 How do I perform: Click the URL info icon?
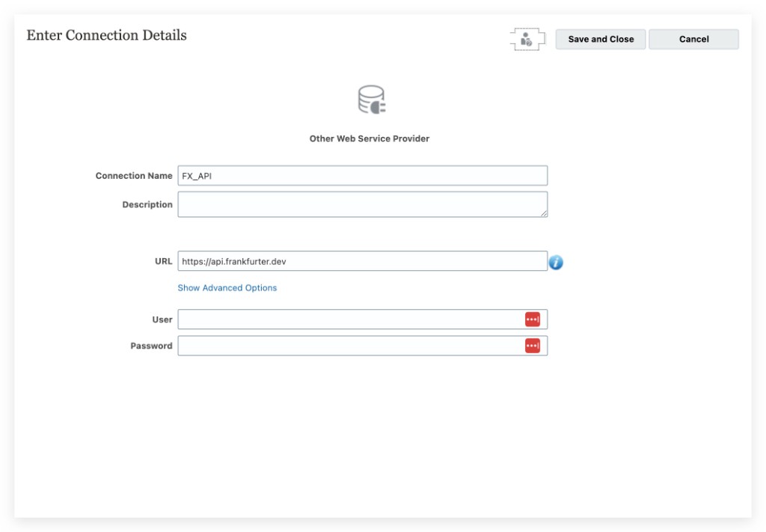click(556, 263)
